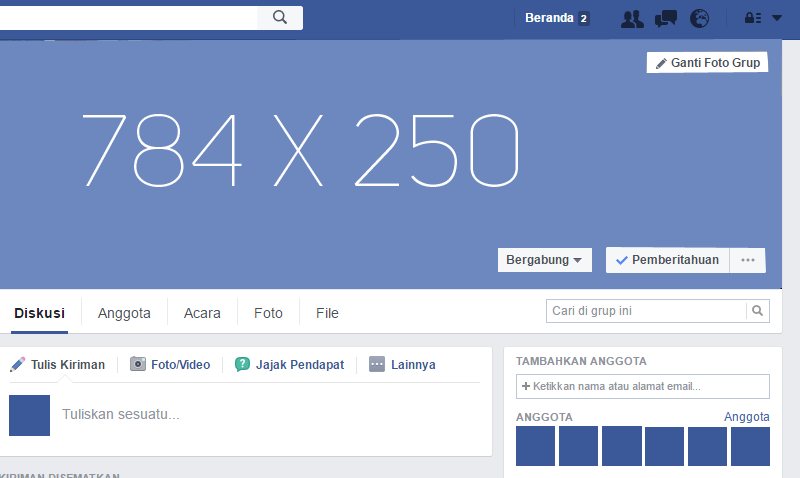
Task: Select Foto/Video composer option
Action: [170, 364]
